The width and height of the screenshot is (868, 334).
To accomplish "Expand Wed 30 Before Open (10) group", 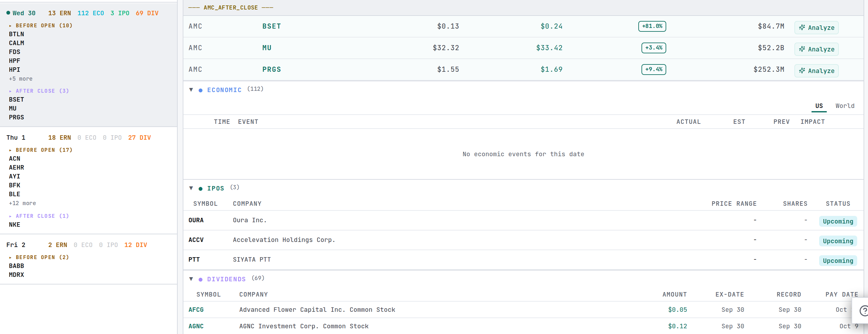I will (40, 25).
